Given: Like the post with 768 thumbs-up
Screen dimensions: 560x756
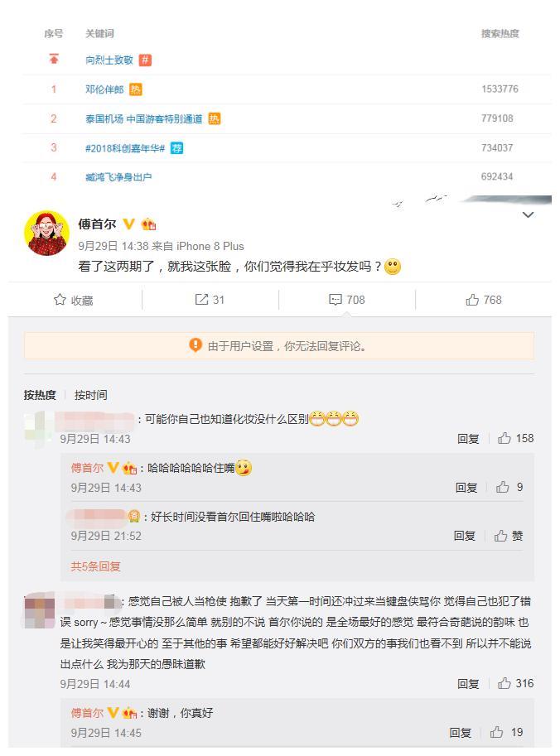Looking at the screenshot, I should 472,300.
